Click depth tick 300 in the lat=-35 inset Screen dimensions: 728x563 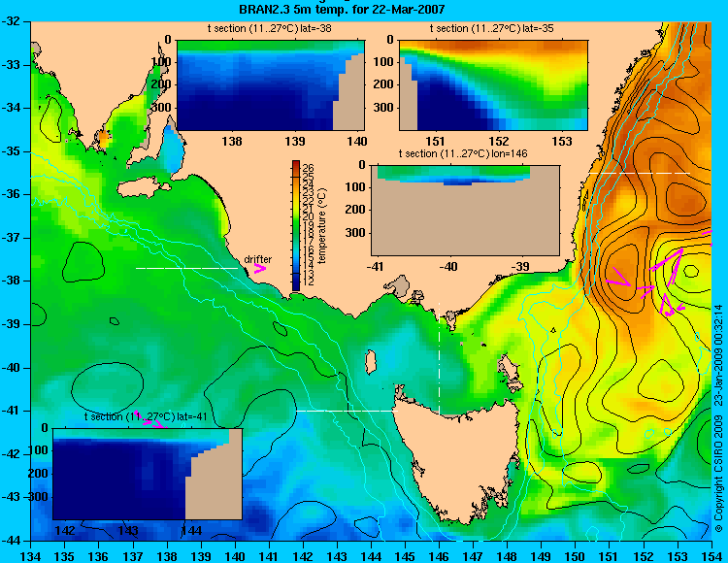384,108
